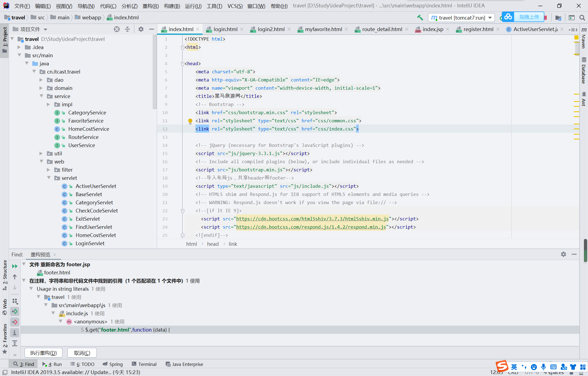588x376 pixels.
Task: Click the Search Everywhere magnifier icon
Action: coord(582,18)
